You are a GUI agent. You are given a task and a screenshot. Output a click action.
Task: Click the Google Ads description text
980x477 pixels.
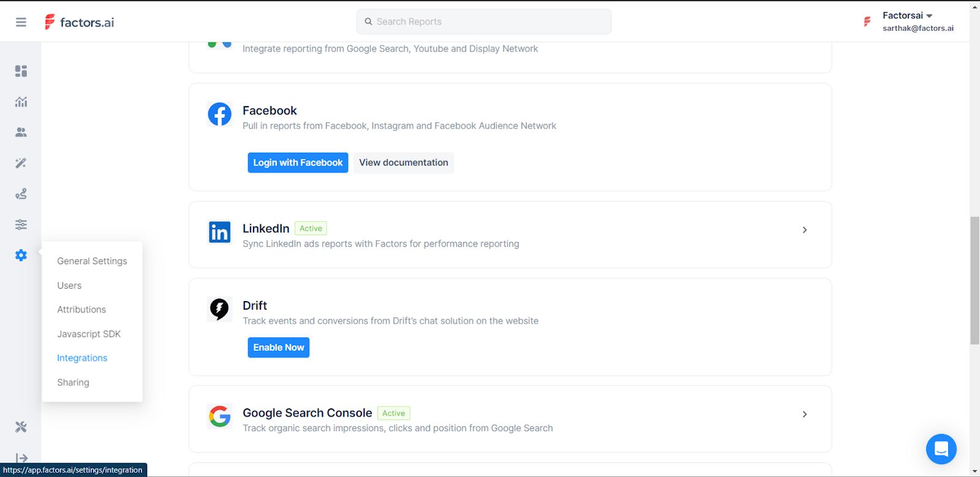coord(390,48)
